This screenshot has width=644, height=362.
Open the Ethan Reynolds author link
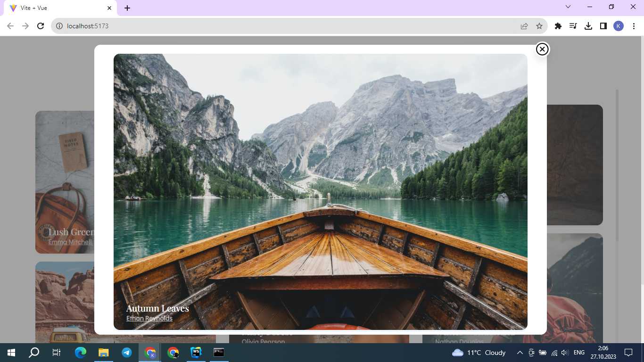pos(149,318)
